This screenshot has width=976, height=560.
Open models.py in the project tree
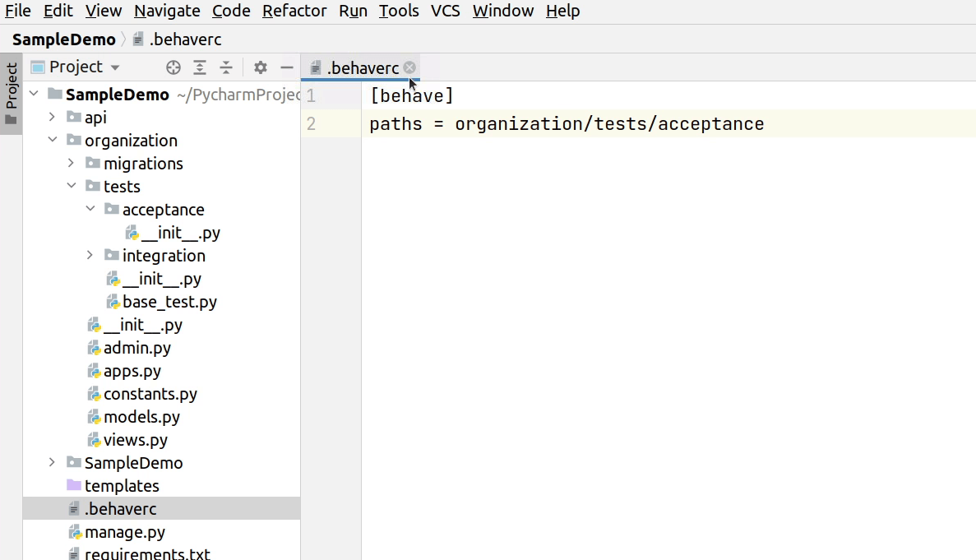point(141,417)
